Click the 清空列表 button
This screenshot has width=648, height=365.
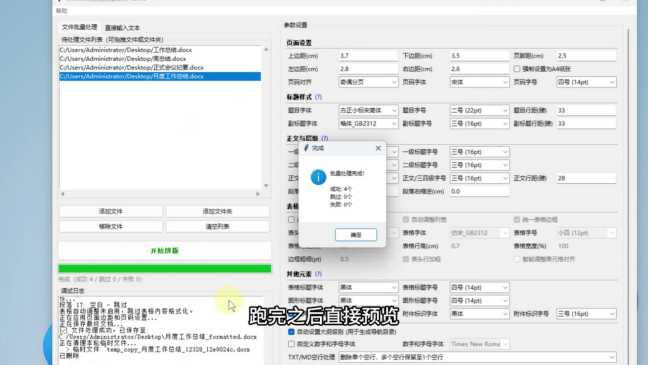point(217,227)
